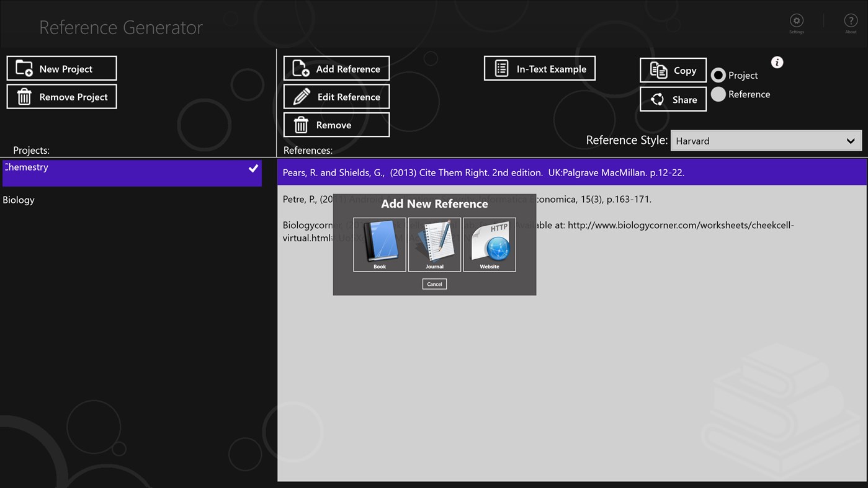Open the About icon at top right
Image resolution: width=868 pixels, height=488 pixels.
pyautogui.click(x=850, y=21)
